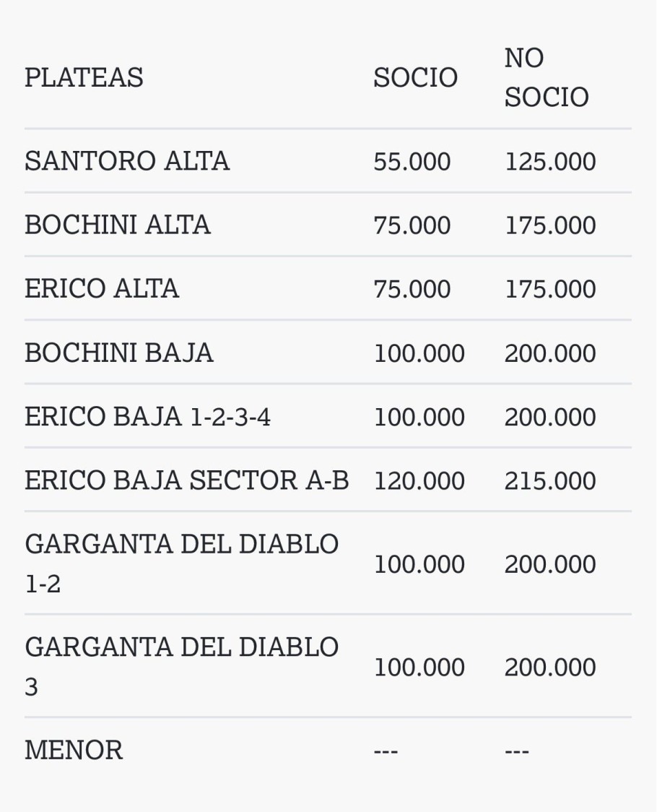Click the NO SOCIO column header
Screen dimensions: 657x812
(546, 77)
